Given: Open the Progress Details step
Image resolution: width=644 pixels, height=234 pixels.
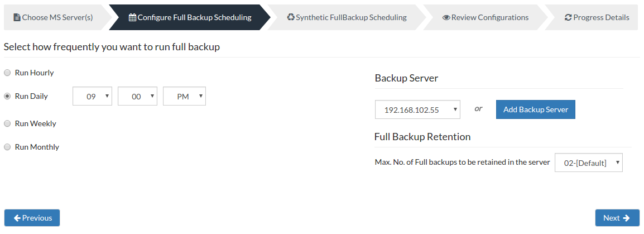Looking at the screenshot, I should (x=597, y=17).
